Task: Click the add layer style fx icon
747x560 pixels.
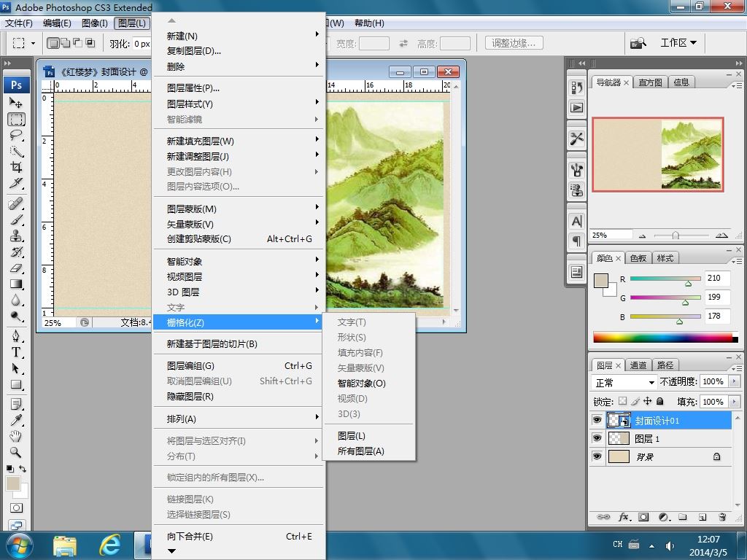Action: click(x=624, y=517)
